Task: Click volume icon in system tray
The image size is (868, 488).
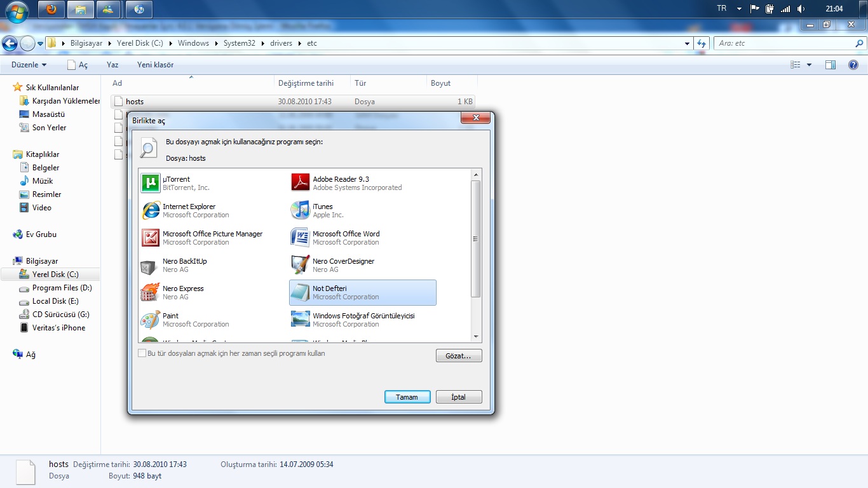Action: click(801, 9)
